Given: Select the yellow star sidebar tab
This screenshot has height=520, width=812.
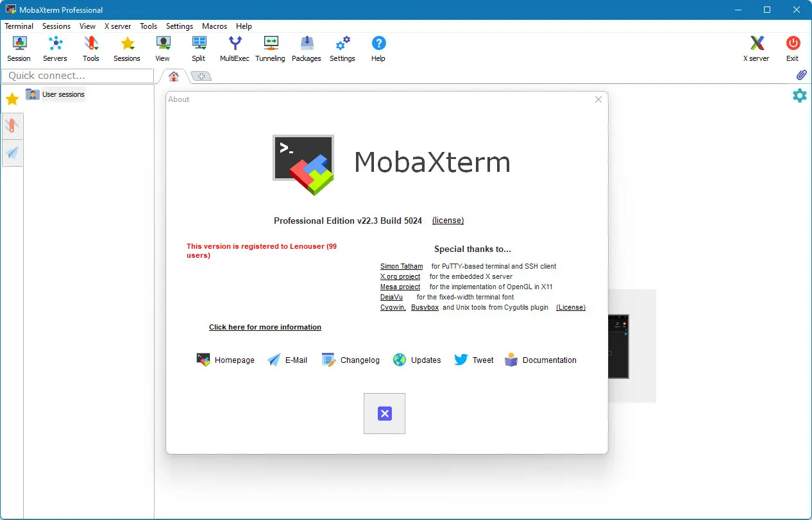Looking at the screenshot, I should (12, 99).
